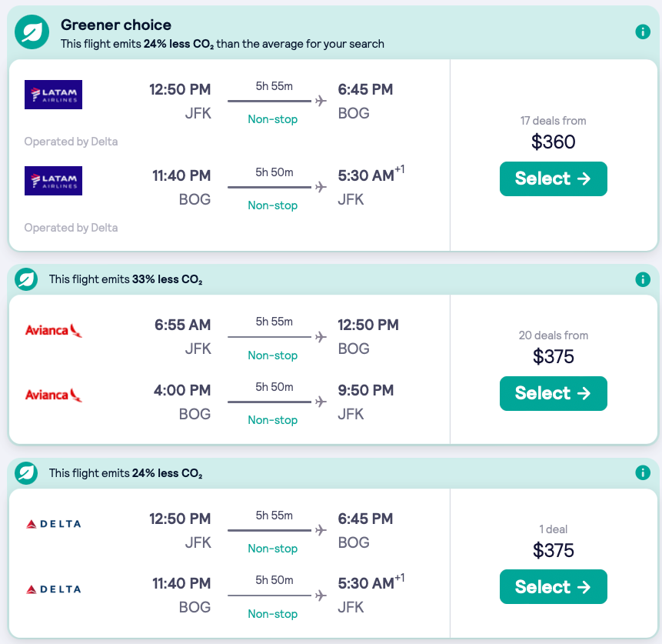662x644 pixels.
Task: Click info icon on the Delta flight banner
Action: (643, 472)
